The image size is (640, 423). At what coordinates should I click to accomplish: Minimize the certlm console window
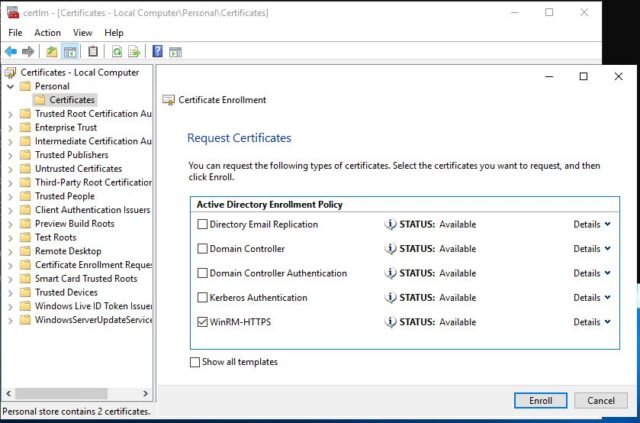(x=515, y=12)
